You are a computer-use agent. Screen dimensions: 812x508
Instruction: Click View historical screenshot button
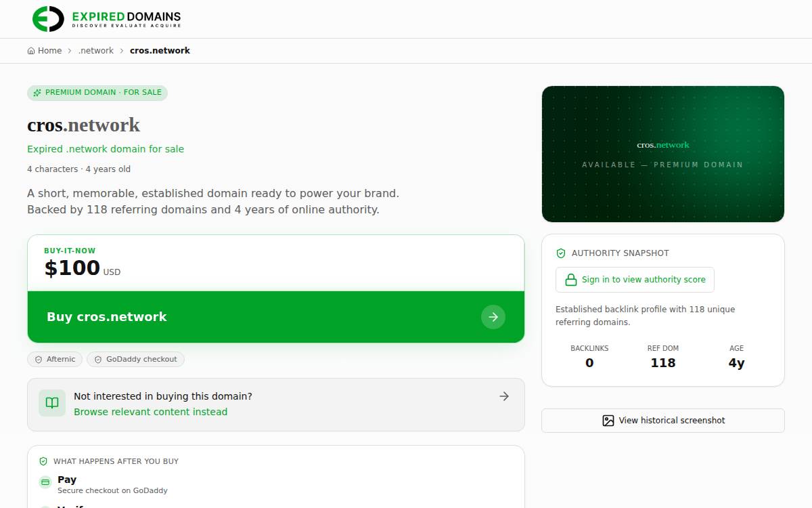pyautogui.click(x=663, y=421)
